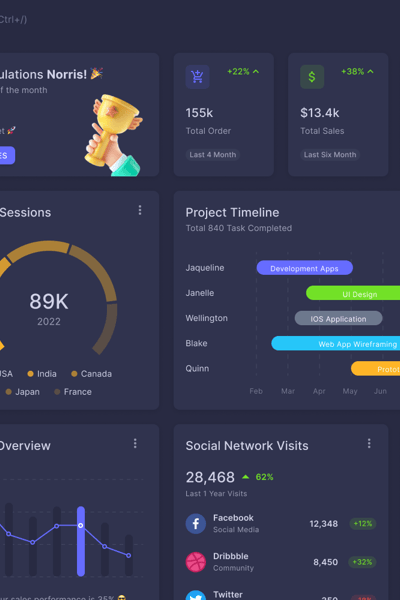Screen dimensions: 400x600
Task: Toggle the India legend item
Action: [x=42, y=374]
